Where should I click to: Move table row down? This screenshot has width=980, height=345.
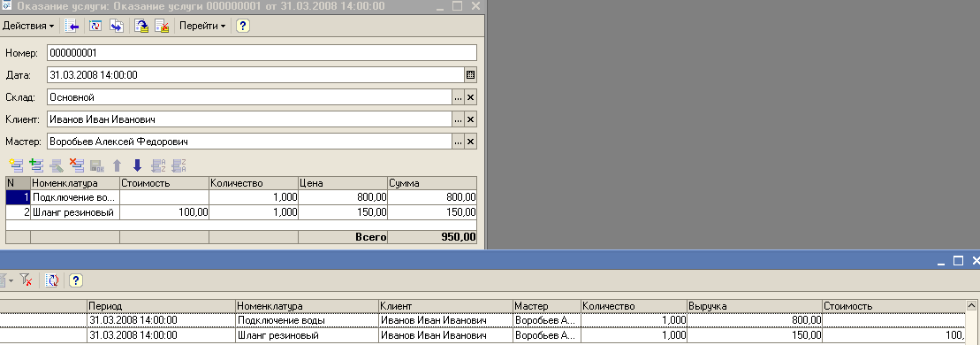[x=138, y=165]
